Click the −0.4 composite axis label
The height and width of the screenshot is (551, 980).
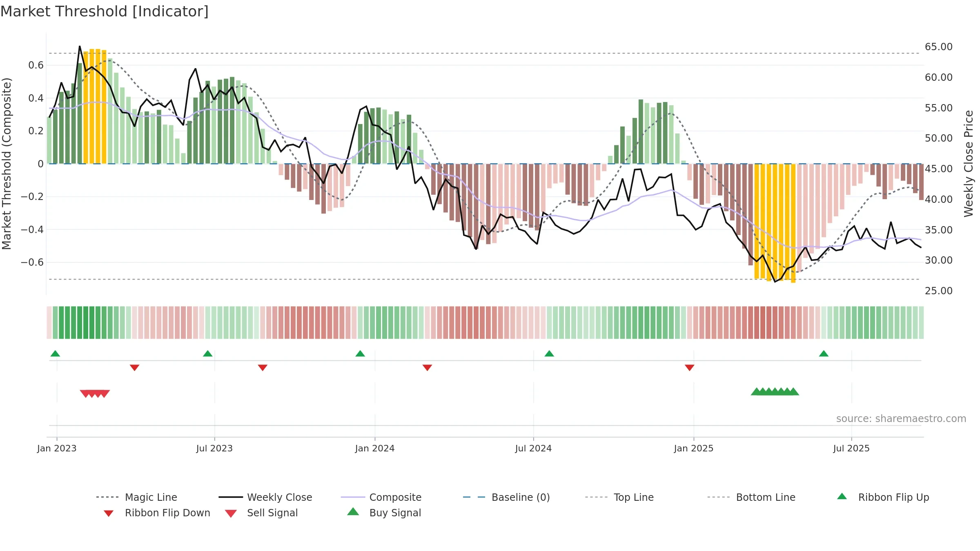tap(32, 229)
